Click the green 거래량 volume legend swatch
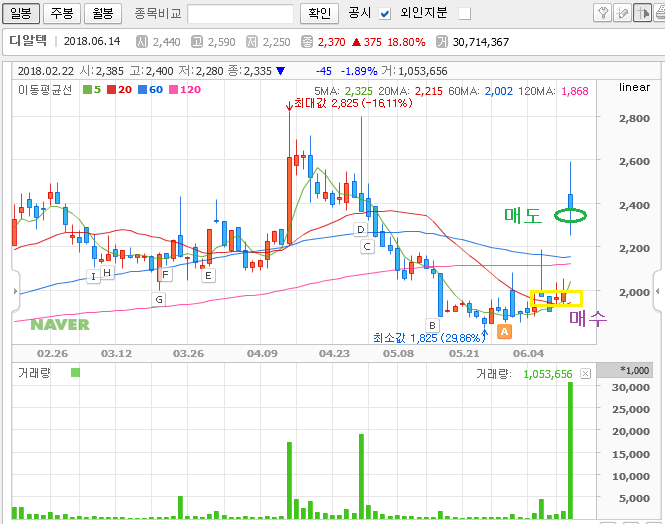The image size is (665, 524). pyautogui.click(x=75, y=373)
